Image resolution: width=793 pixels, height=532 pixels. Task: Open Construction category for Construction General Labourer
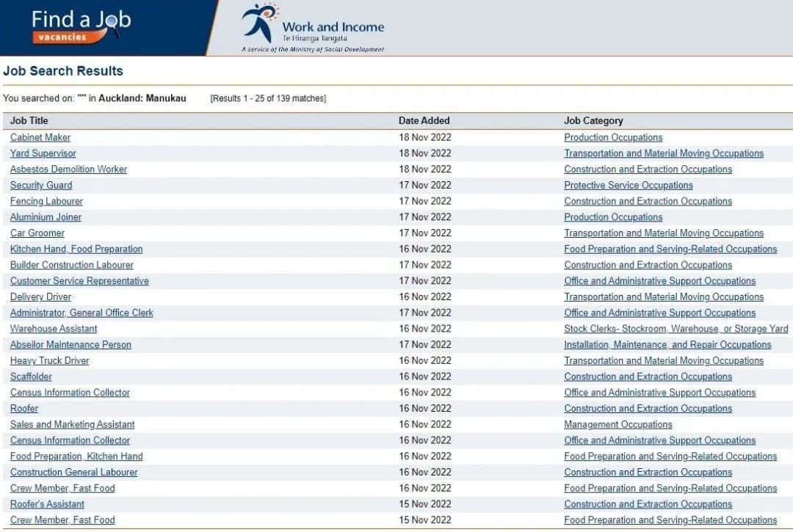(648, 473)
